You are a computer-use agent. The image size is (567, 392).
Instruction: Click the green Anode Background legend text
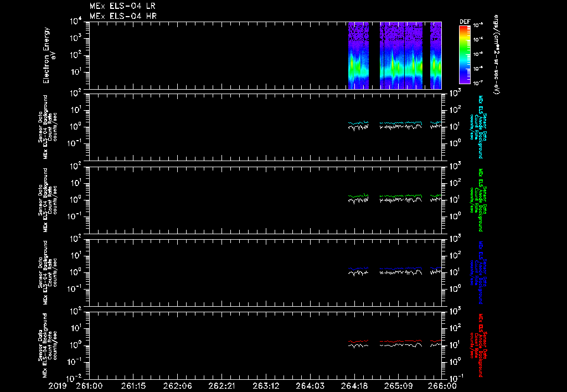click(478, 200)
